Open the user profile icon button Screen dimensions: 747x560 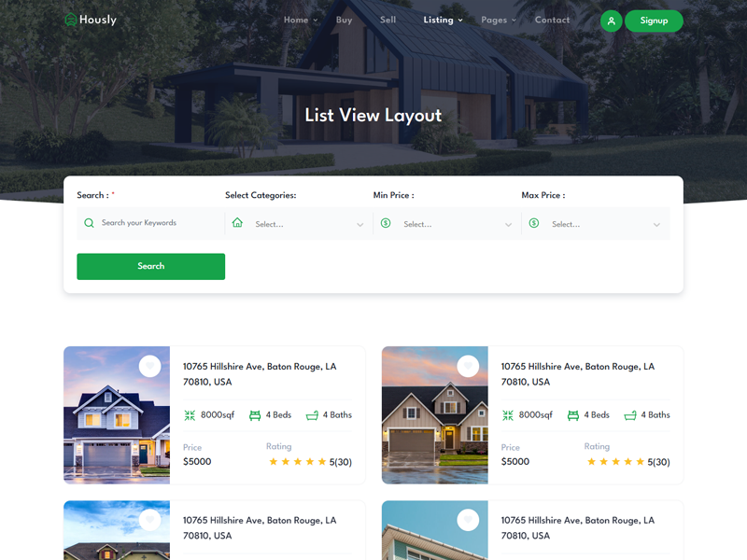pos(612,21)
